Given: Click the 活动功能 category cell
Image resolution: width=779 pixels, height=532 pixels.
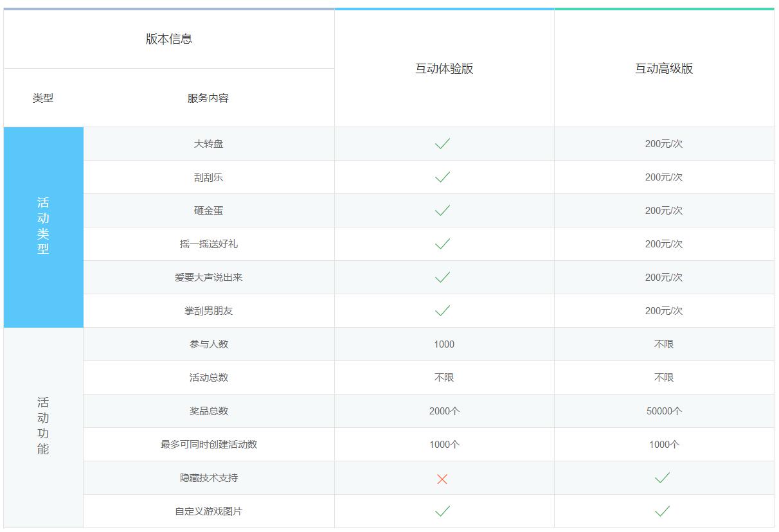Looking at the screenshot, I should tap(43, 427).
